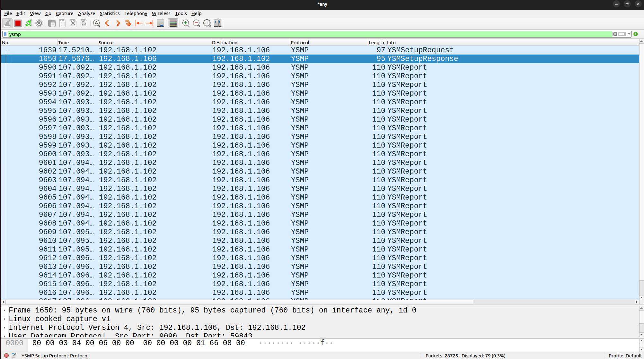Click the packet list vertical scrollbar
Viewport: 644px width, 359px height.
(x=641, y=169)
